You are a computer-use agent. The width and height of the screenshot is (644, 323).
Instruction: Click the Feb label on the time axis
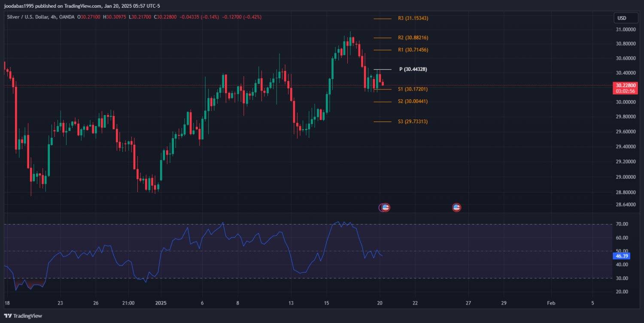click(551, 303)
